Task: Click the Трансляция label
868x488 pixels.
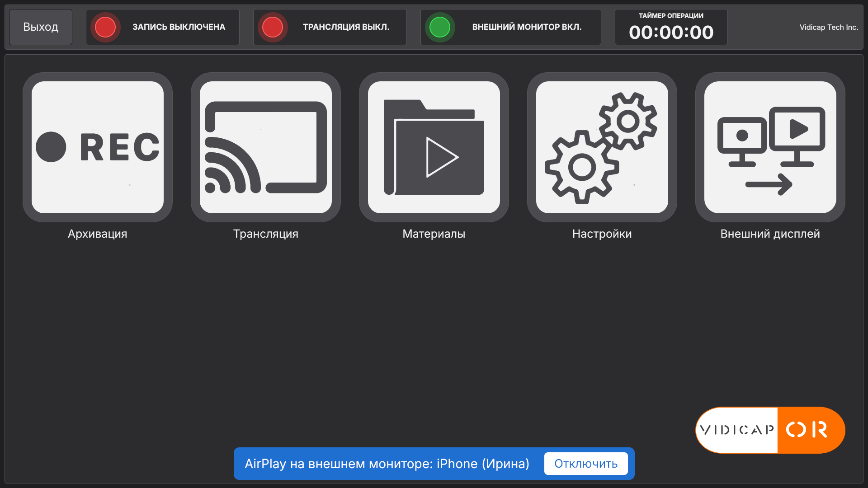Action: (x=266, y=234)
